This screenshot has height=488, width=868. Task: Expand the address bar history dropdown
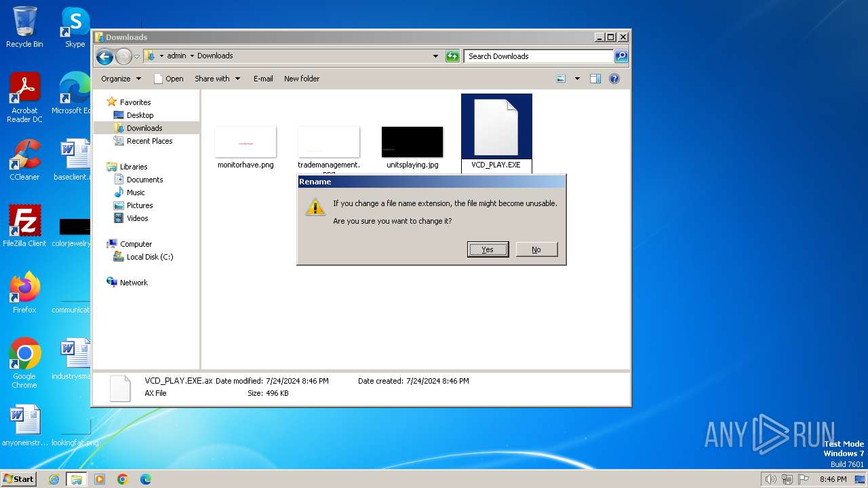pos(435,56)
